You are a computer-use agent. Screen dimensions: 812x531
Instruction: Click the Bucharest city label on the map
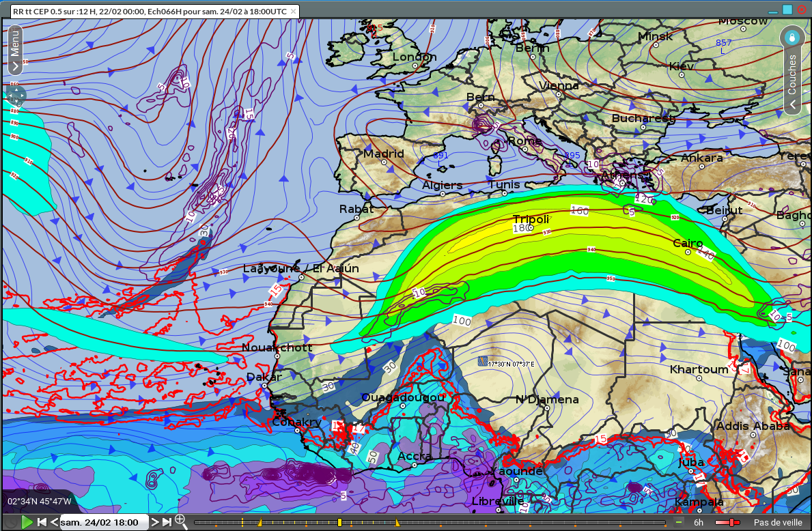pos(643,119)
